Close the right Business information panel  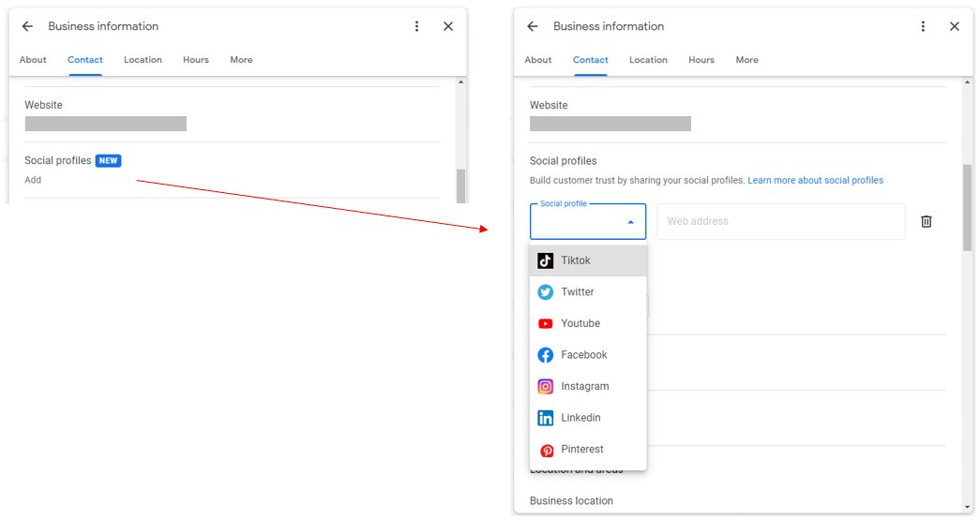pyautogui.click(x=955, y=26)
